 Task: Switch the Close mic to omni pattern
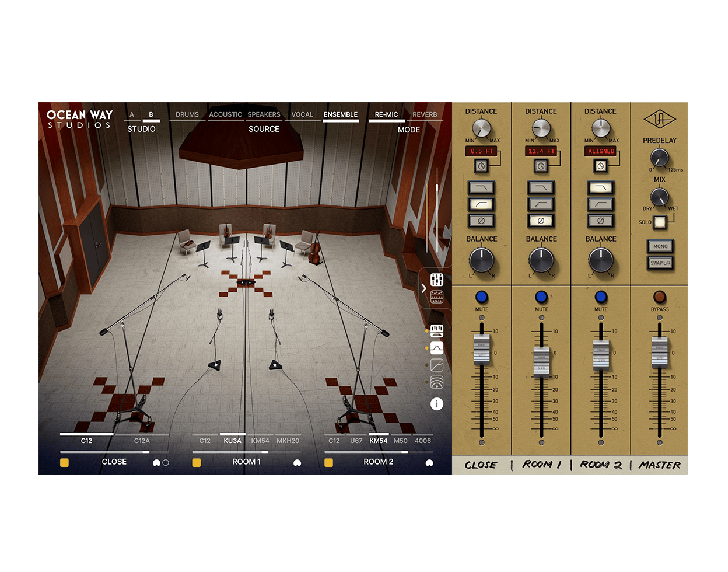(165, 462)
